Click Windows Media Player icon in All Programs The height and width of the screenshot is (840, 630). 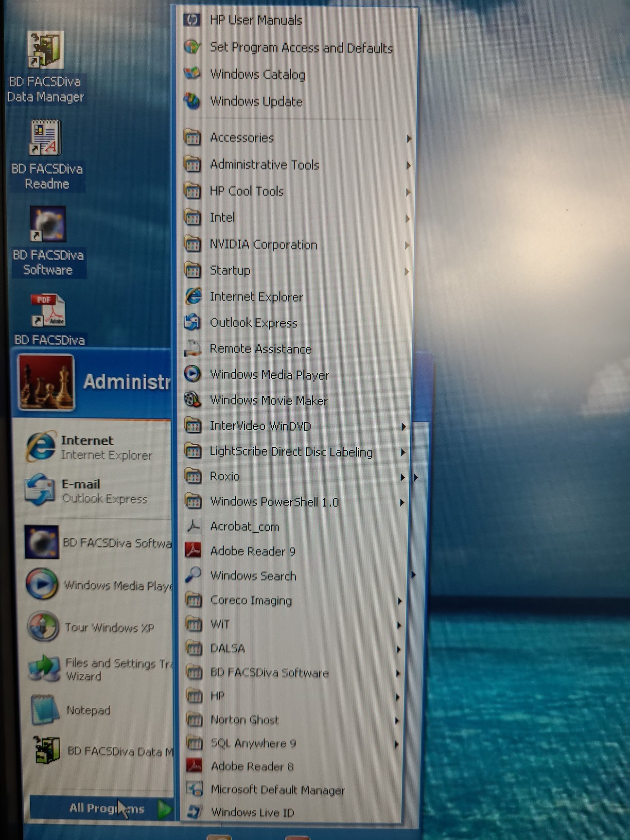(192, 374)
